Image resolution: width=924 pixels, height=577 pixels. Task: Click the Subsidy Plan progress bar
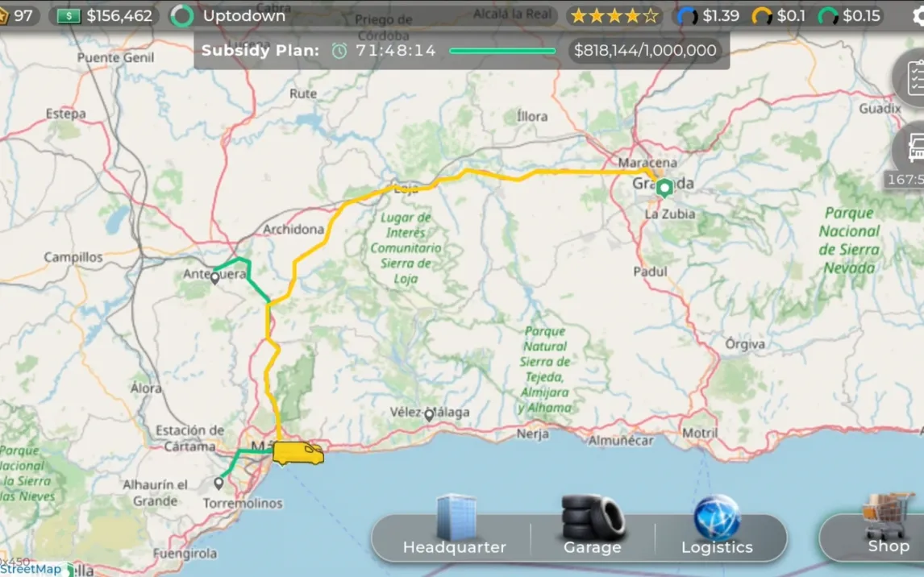click(x=502, y=51)
